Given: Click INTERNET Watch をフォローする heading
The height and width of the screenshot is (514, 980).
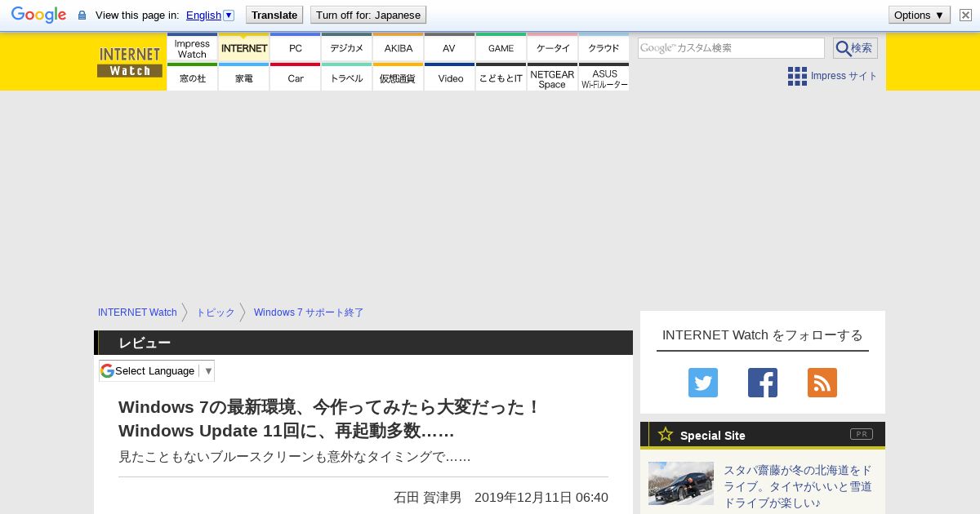Looking at the screenshot, I should [x=763, y=335].
